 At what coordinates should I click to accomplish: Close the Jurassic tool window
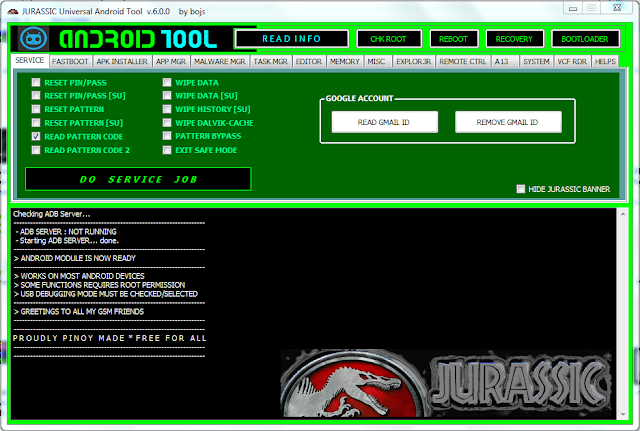[617, 8]
